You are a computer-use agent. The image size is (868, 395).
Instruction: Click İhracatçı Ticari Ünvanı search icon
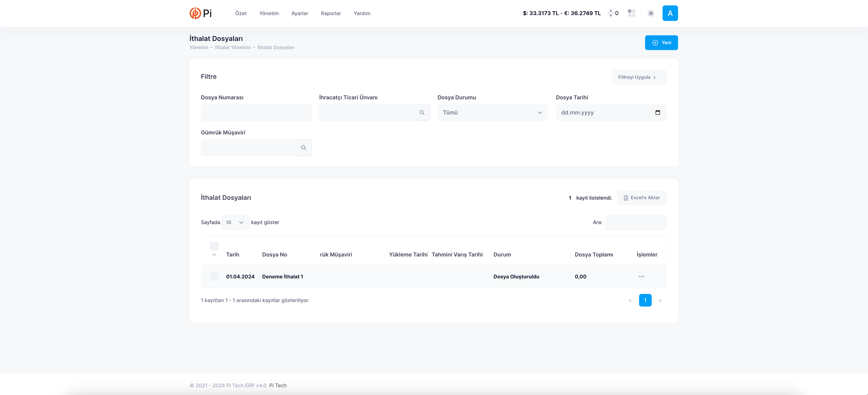click(422, 113)
